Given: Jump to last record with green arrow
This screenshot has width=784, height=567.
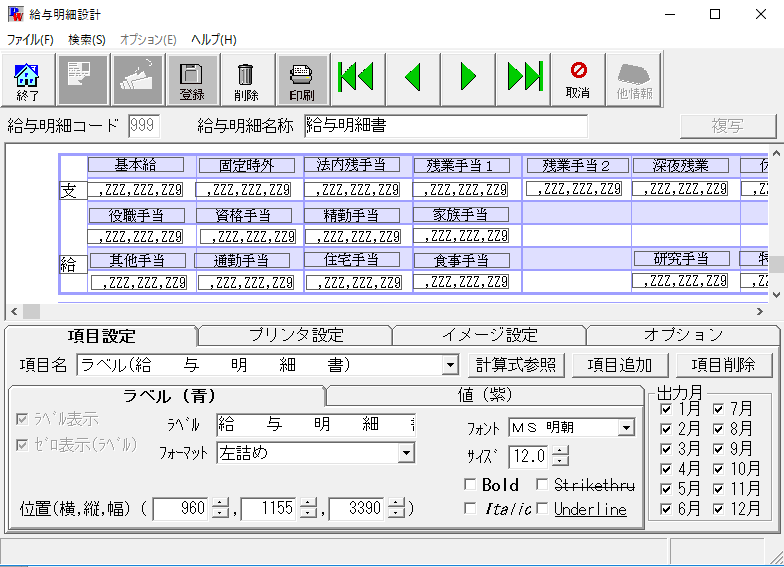Looking at the screenshot, I should pos(523,78).
